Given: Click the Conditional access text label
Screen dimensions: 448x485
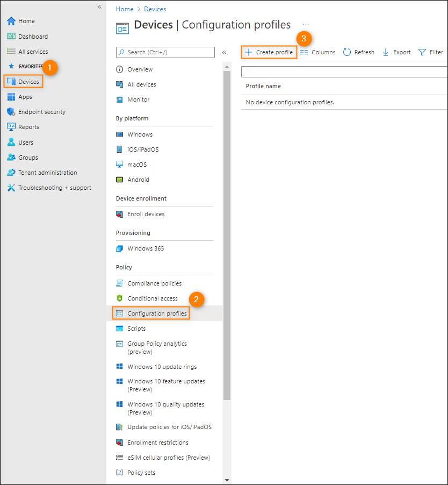Looking at the screenshot, I should click(x=153, y=298).
